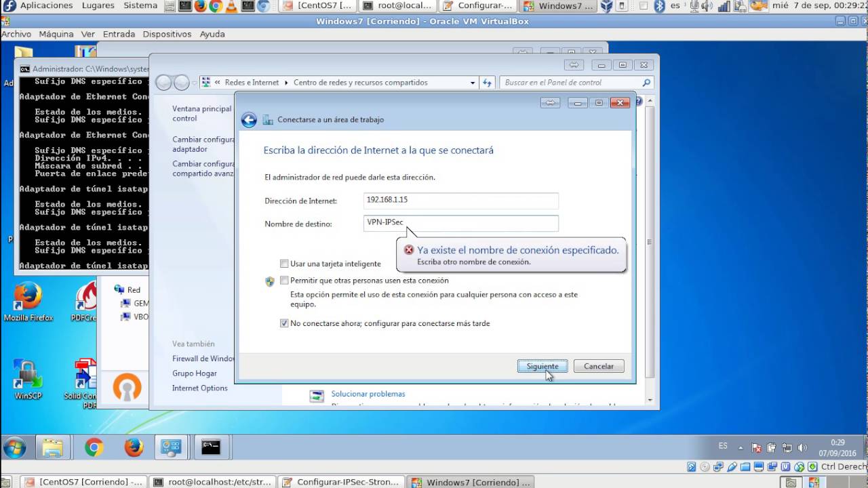The height and width of the screenshot is (488, 868).
Task: Click the ES language indicator in Windows taskbar
Action: tap(723, 446)
